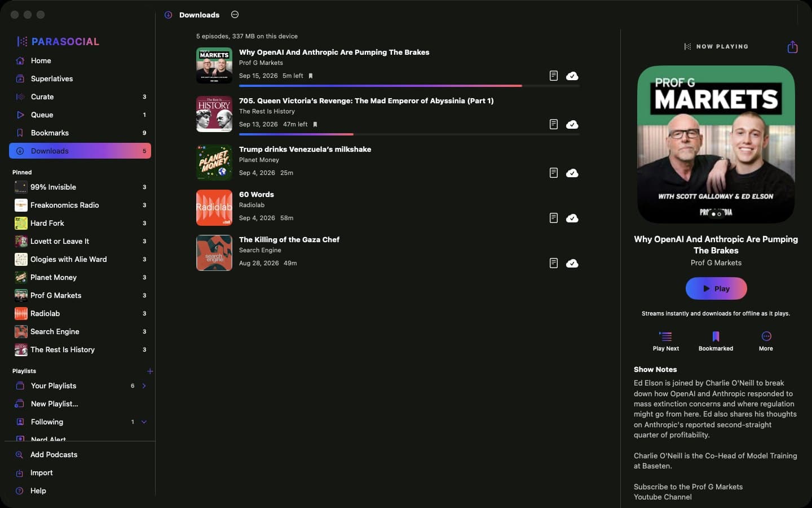Click the share icon in Now Playing panel
This screenshot has height=508, width=812.
pyautogui.click(x=792, y=46)
